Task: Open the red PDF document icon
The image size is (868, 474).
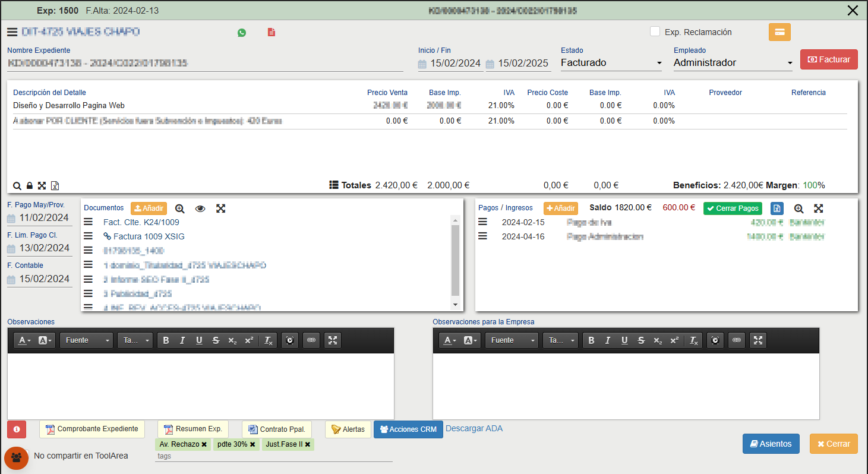Action: 272,33
